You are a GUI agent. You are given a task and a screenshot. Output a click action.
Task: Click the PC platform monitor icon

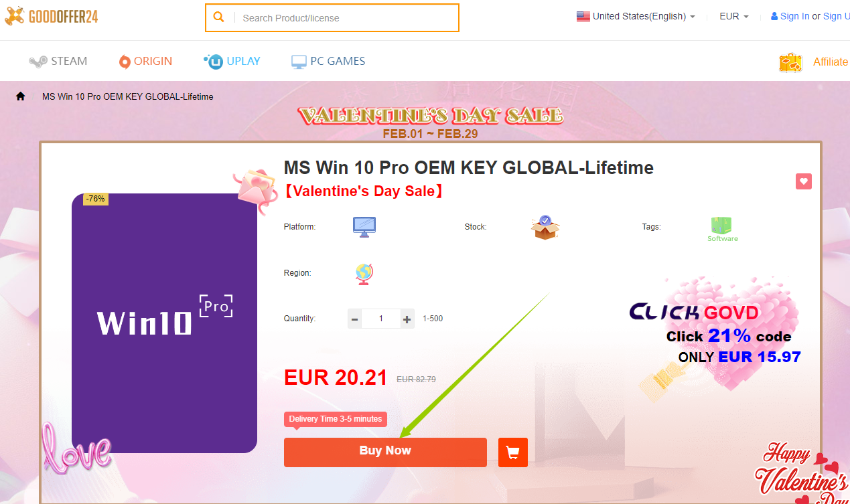364,227
